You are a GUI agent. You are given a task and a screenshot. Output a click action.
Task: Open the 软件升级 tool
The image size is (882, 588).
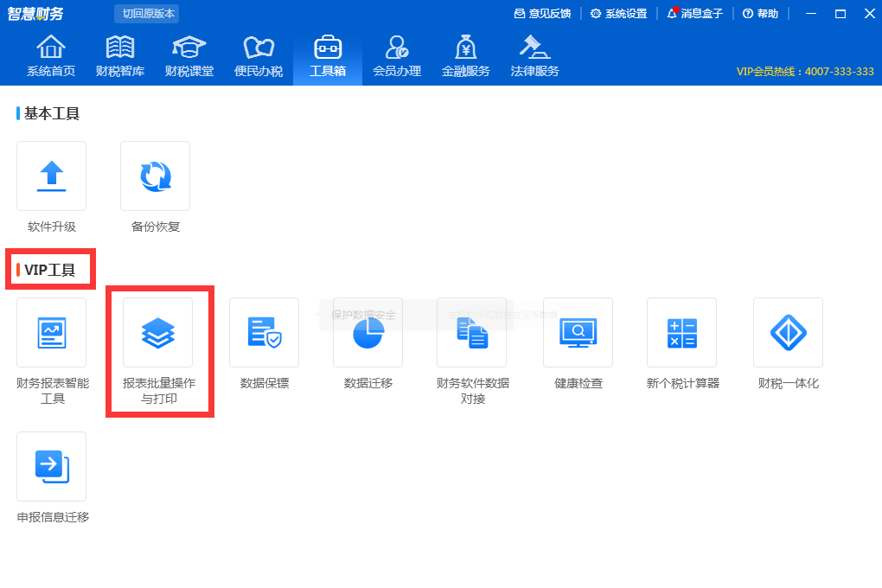(51, 176)
